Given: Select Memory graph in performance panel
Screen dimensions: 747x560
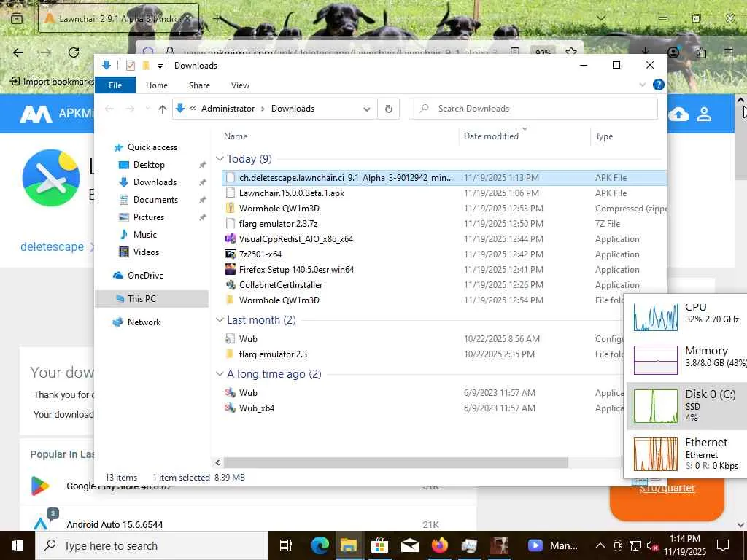Looking at the screenshot, I should tap(655, 360).
